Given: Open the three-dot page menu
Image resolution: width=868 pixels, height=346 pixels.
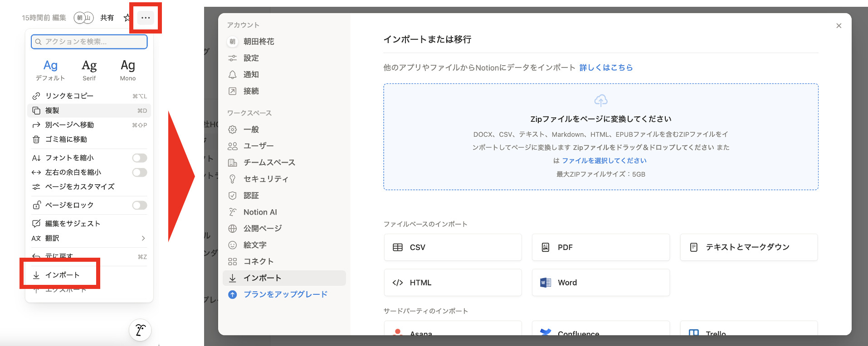Looking at the screenshot, I should (146, 18).
